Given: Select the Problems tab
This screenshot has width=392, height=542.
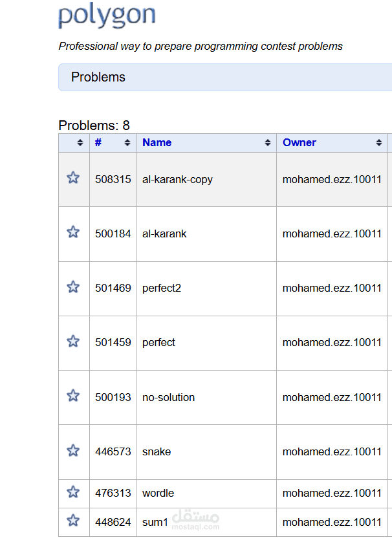Looking at the screenshot, I should pos(98,77).
